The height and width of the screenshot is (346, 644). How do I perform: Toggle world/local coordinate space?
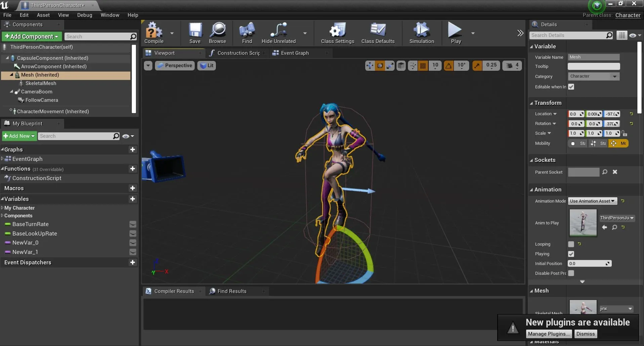(401, 66)
